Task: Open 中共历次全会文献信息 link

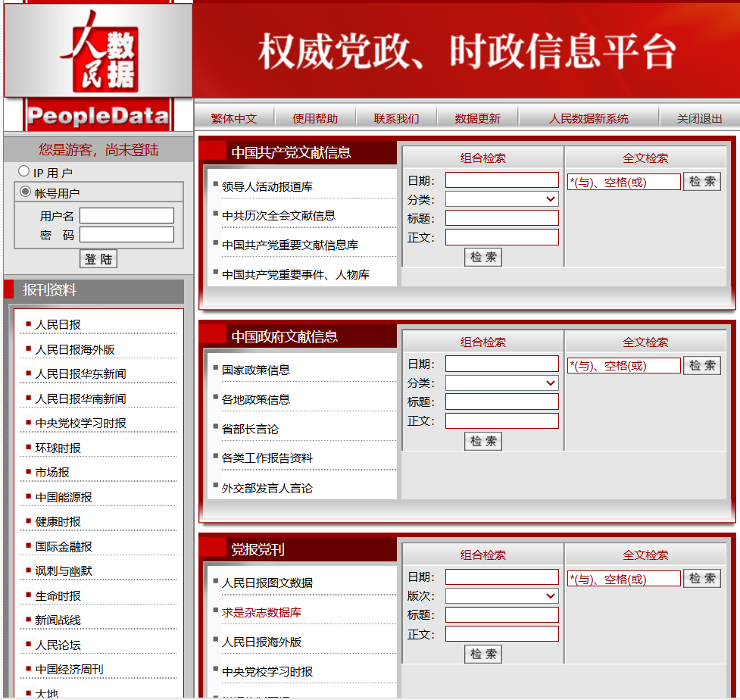Action: point(279,216)
